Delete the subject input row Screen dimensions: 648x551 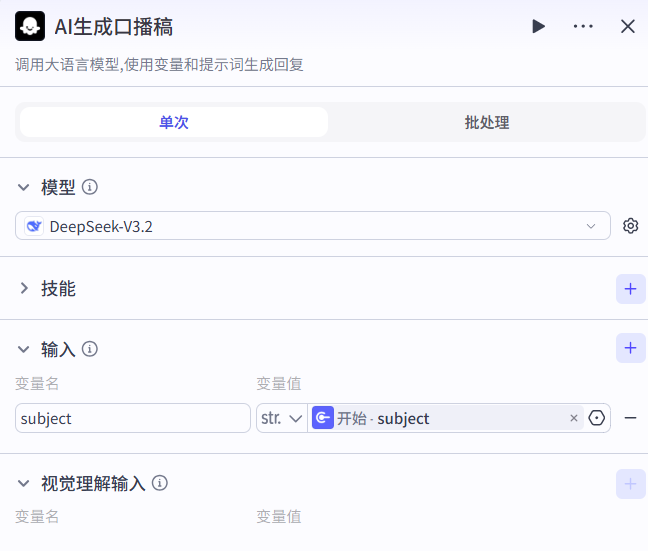pos(630,418)
